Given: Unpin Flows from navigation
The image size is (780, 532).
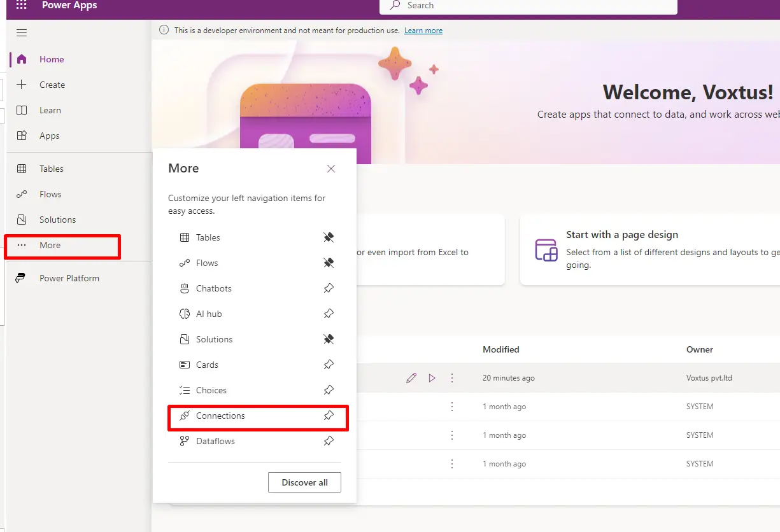Looking at the screenshot, I should (x=329, y=263).
